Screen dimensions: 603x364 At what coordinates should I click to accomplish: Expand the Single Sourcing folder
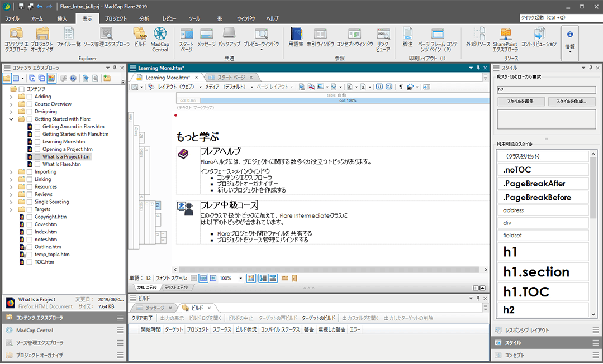coord(11,202)
